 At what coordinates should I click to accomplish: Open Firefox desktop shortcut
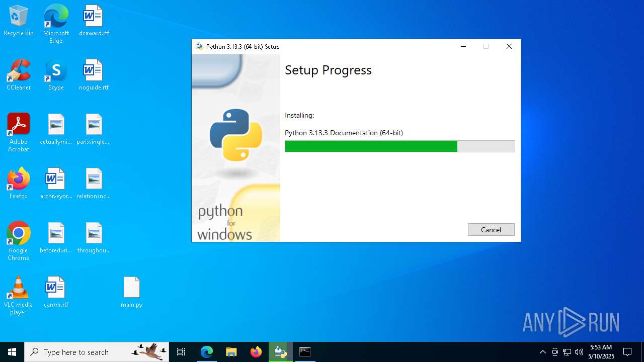pos(19,184)
